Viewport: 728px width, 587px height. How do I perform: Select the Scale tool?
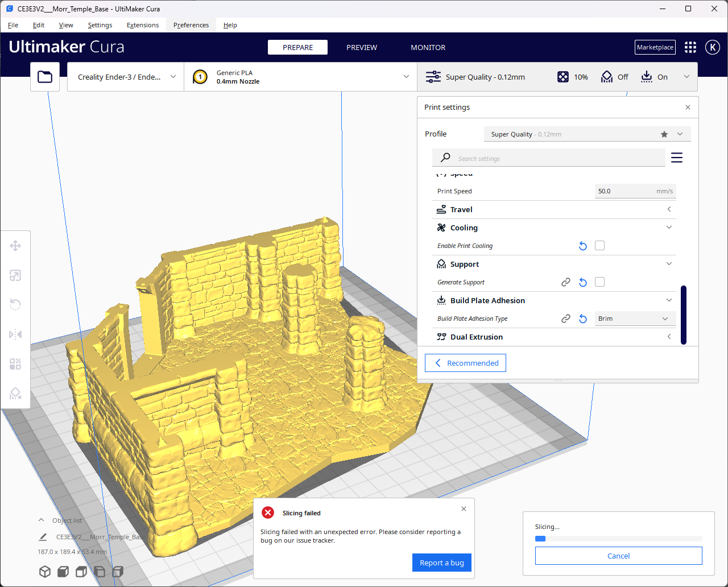coord(15,275)
